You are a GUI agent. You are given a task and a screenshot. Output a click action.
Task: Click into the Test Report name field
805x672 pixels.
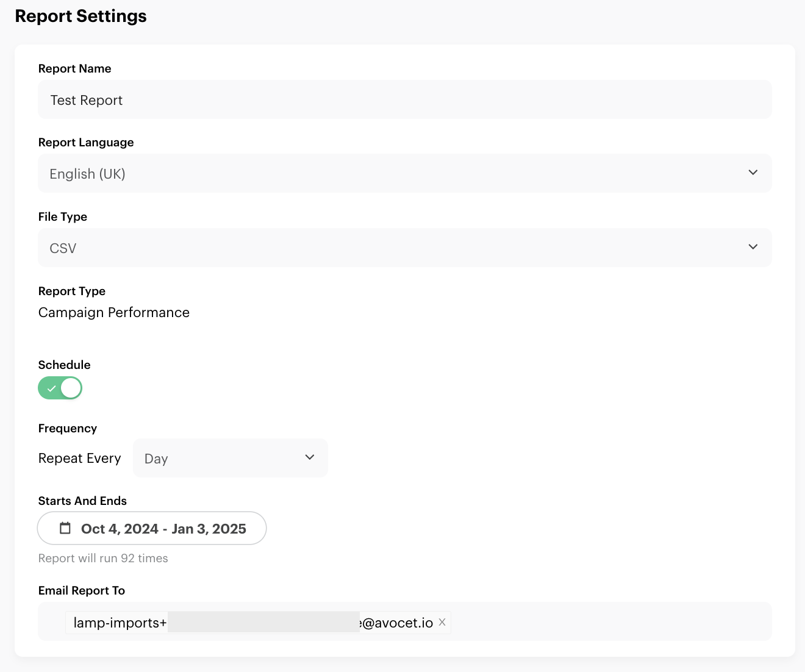tap(404, 100)
